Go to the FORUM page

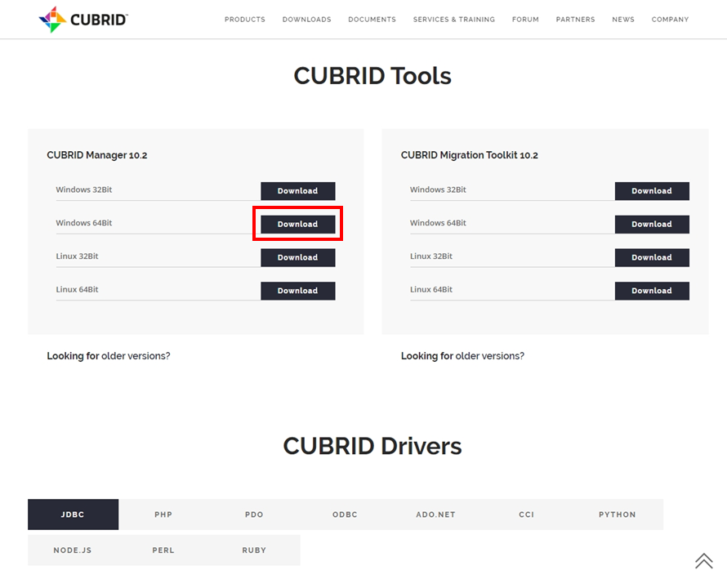[x=525, y=20]
